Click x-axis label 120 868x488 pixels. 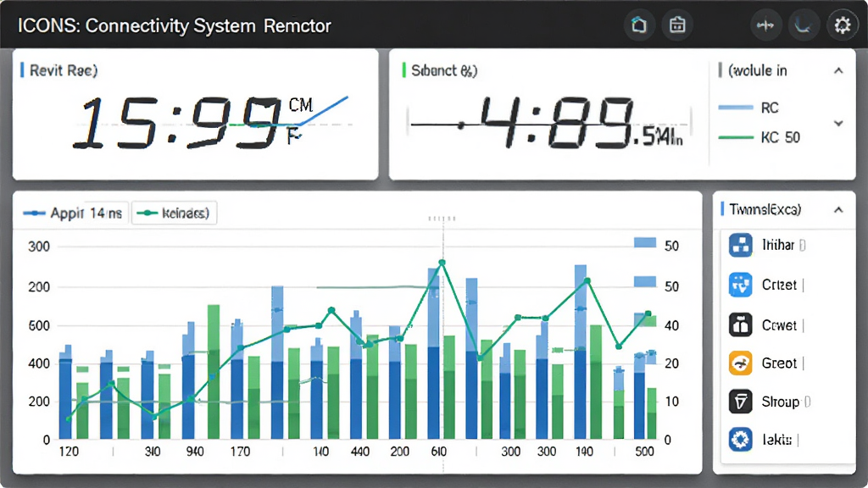click(x=69, y=452)
